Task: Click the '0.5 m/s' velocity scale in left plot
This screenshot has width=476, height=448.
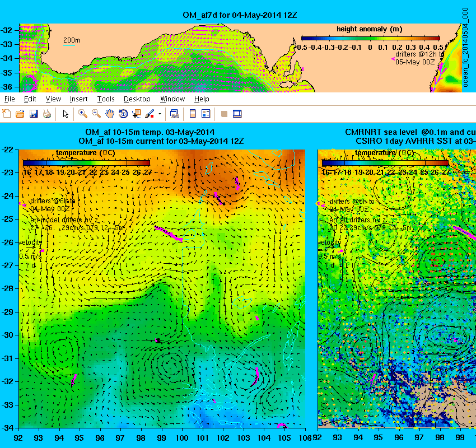Action: [x=30, y=256]
